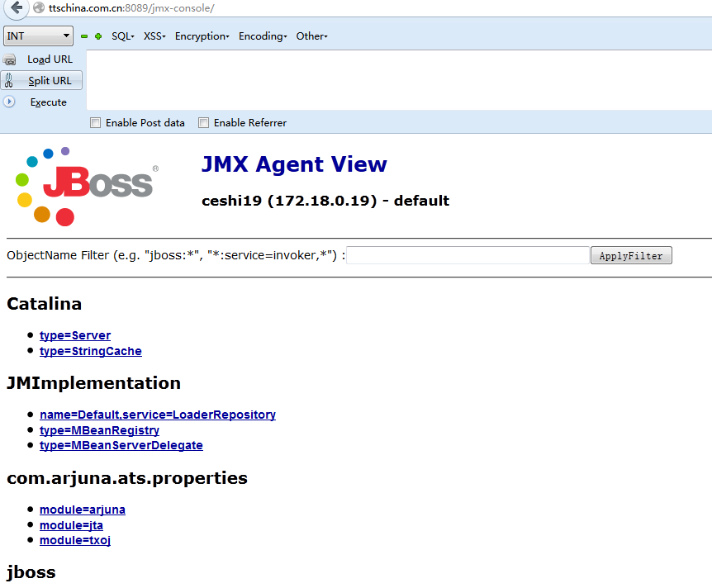Click the browser back arrow button
The width and height of the screenshot is (712, 588).
[x=17, y=7]
